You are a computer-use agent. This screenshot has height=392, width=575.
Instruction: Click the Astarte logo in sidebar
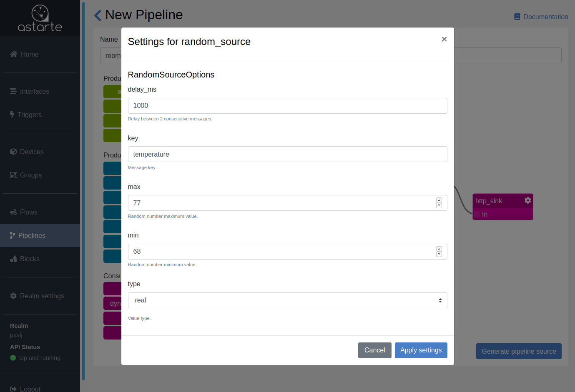[40, 18]
